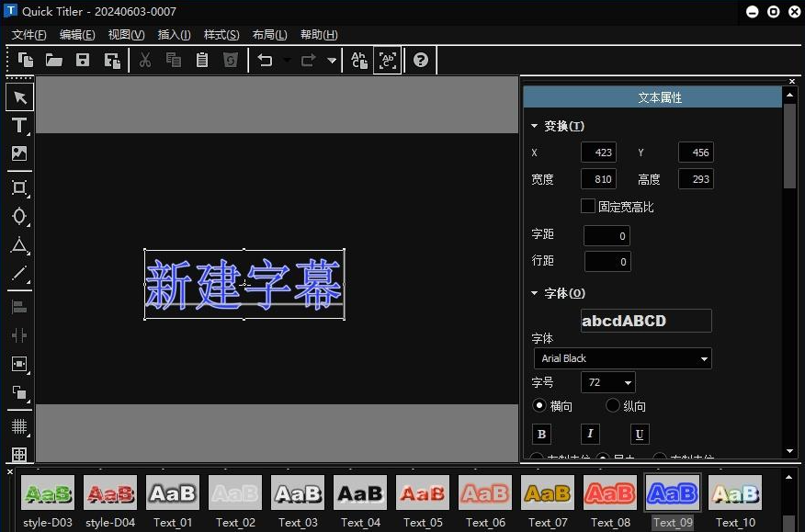Open the 样式(S) menu

pyautogui.click(x=221, y=34)
